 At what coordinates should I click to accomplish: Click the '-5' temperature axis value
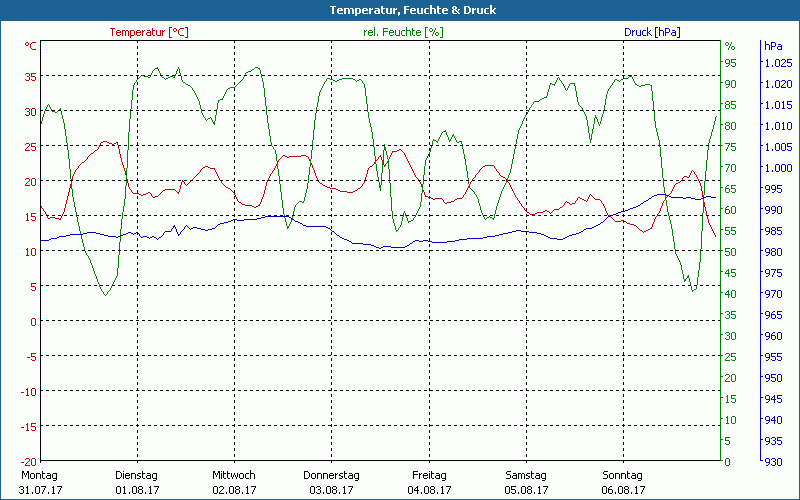click(x=31, y=356)
